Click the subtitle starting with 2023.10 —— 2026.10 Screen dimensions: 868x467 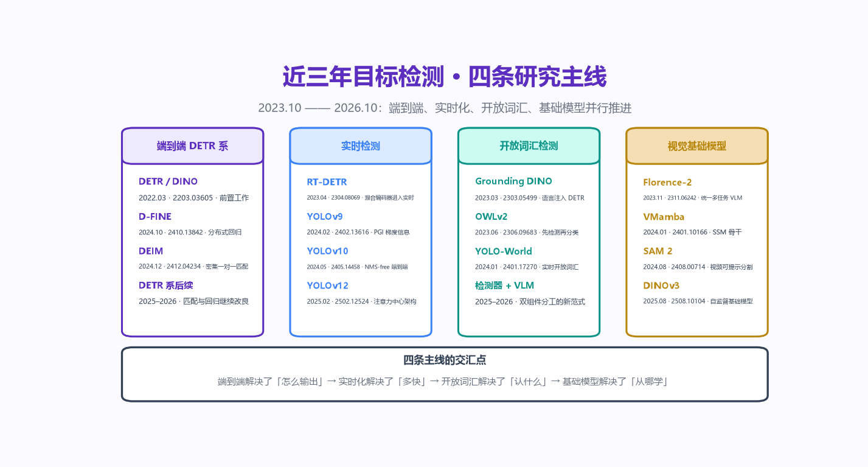[x=445, y=108]
